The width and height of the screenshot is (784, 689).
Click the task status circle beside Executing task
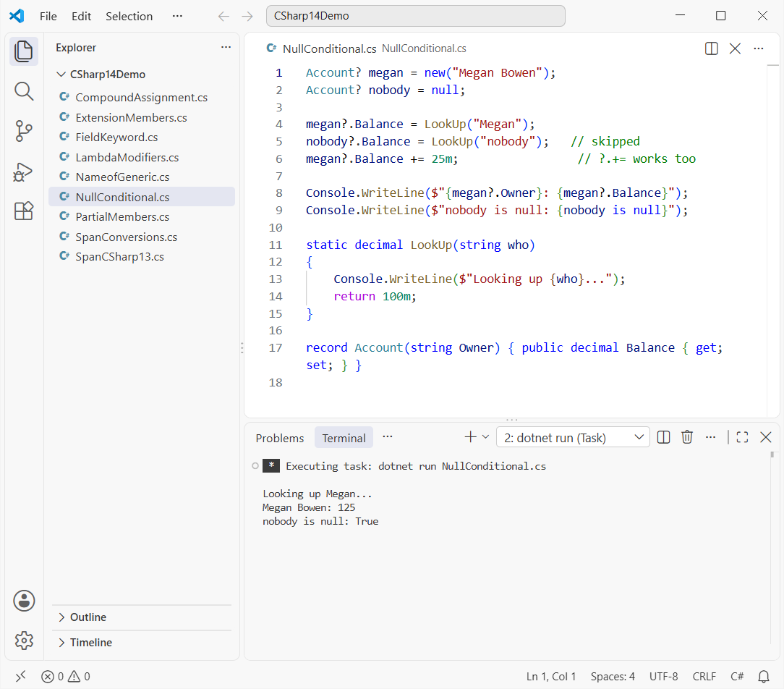255,466
